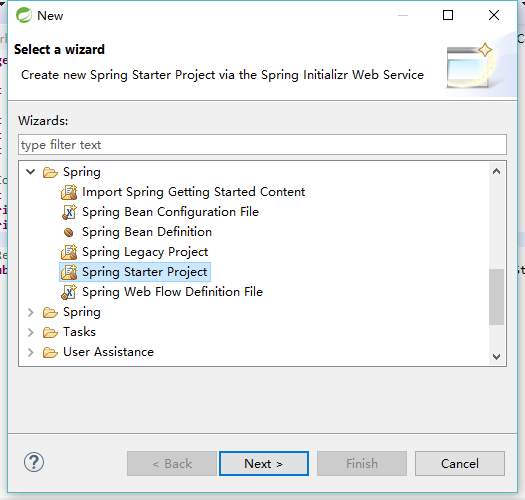The image size is (525, 500).
Task: Click the open Spring folder icon
Action: 50,172
